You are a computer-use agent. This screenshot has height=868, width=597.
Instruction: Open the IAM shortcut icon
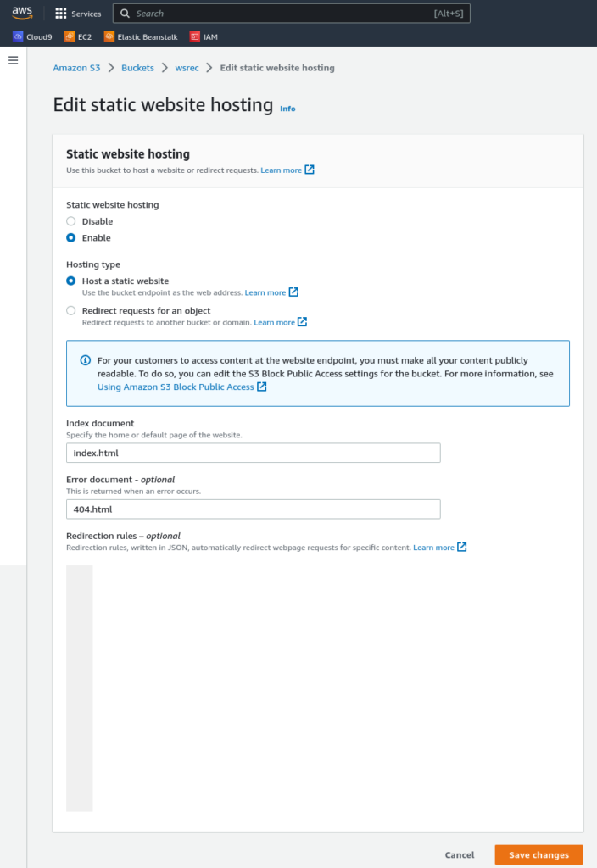tap(194, 36)
